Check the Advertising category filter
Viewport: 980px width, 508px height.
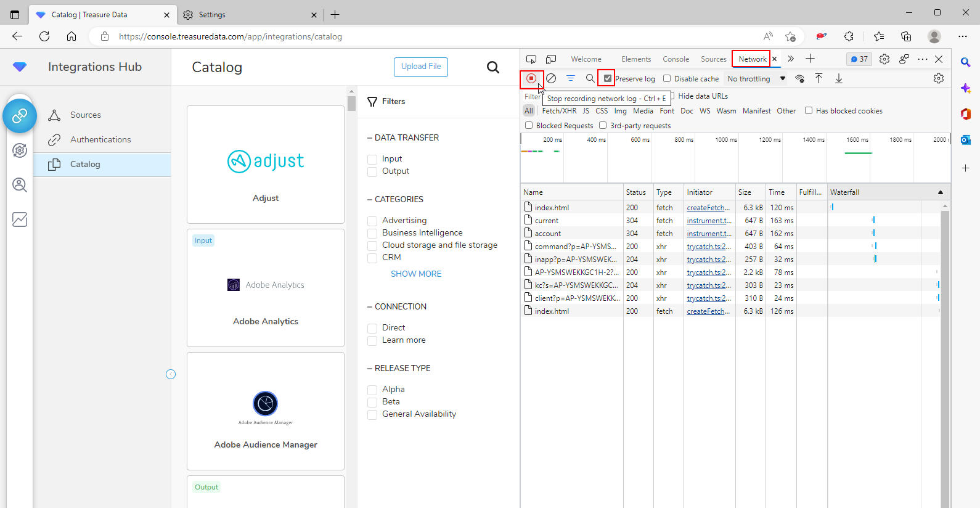pyautogui.click(x=372, y=221)
